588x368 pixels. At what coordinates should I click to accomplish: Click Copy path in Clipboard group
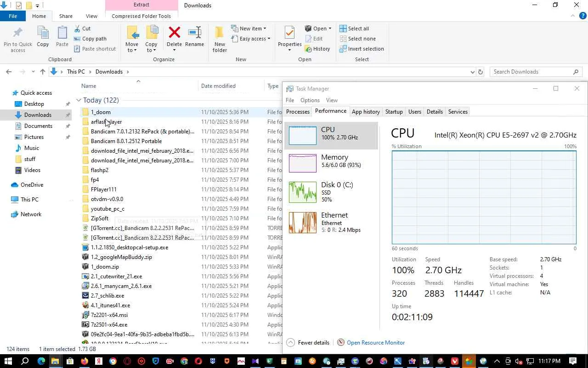tap(90, 39)
